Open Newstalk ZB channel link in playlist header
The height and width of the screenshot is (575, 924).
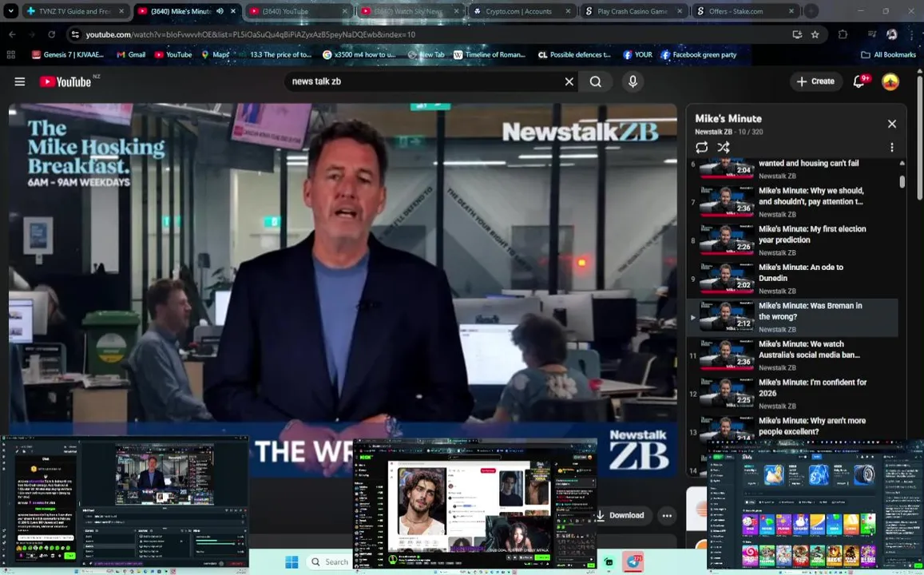(x=713, y=132)
